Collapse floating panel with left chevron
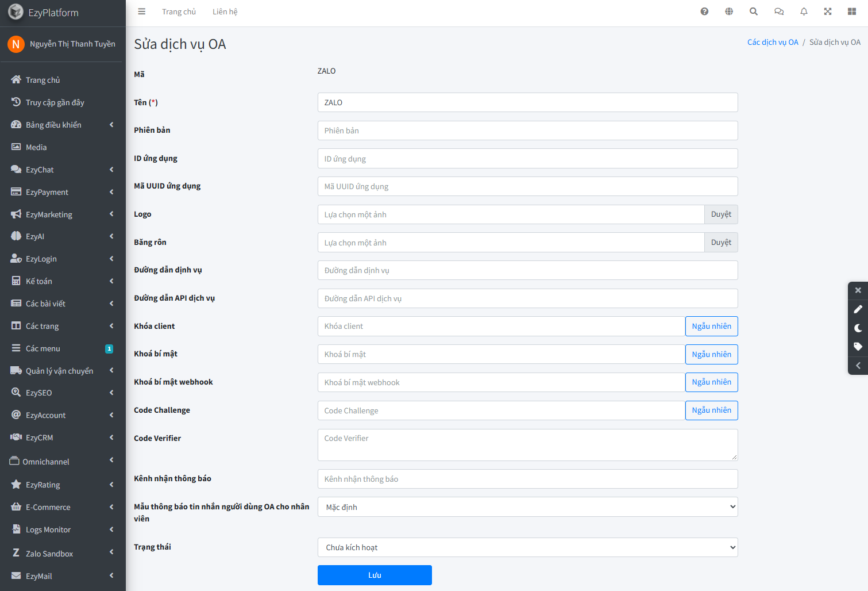 point(858,366)
